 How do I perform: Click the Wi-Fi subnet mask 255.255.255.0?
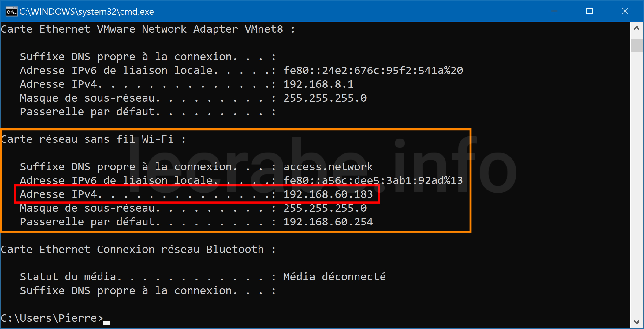[x=325, y=208]
